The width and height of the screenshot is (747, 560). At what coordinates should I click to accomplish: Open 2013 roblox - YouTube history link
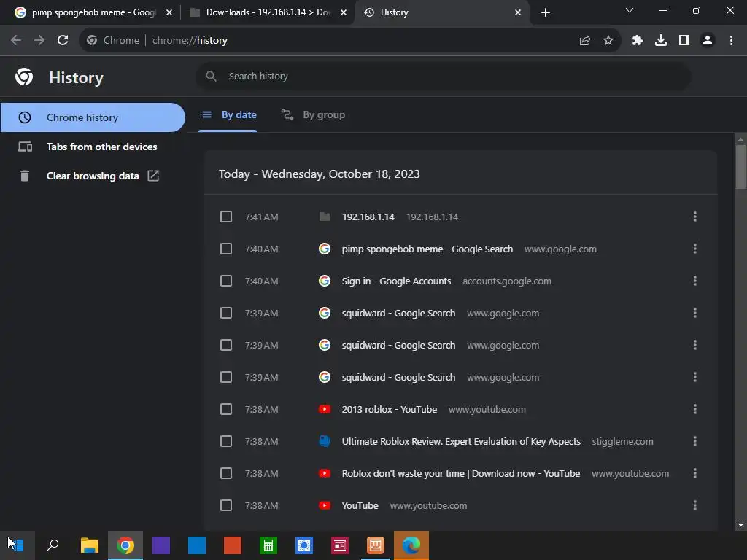point(390,410)
